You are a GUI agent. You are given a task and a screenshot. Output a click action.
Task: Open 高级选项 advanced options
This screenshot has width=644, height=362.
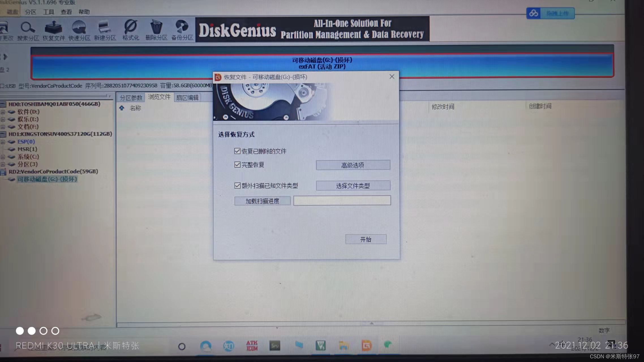tap(353, 165)
